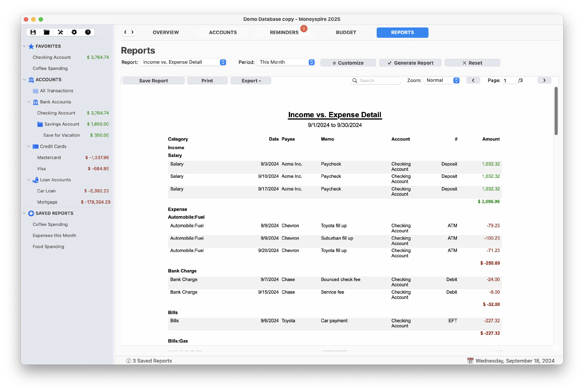Click the Customize button
Screen dimensions: 584x392
coord(348,63)
